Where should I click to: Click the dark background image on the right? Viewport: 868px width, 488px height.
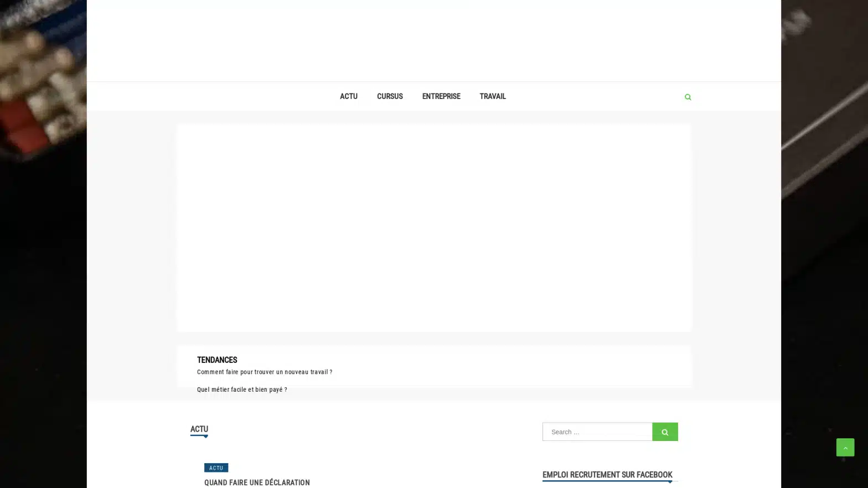coord(824,243)
